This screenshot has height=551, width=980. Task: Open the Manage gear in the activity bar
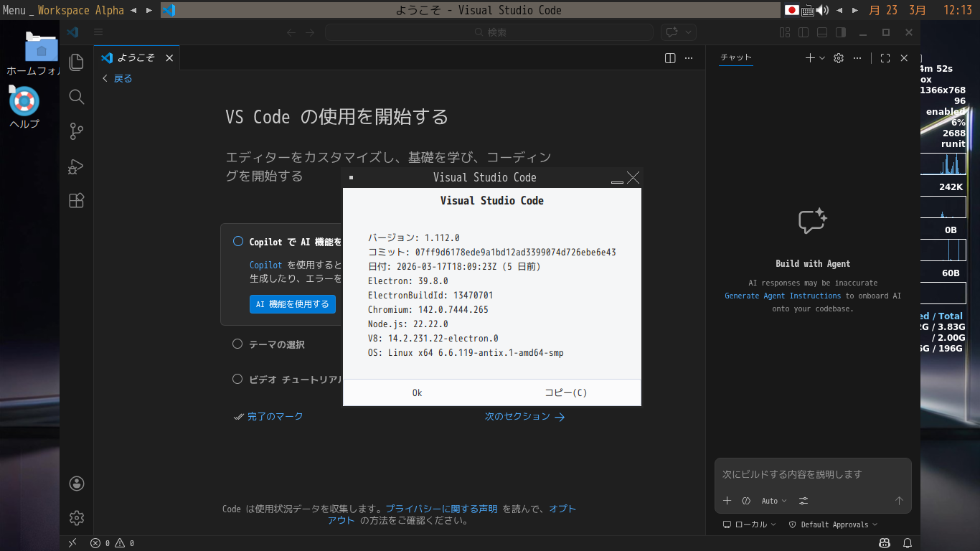(x=77, y=517)
